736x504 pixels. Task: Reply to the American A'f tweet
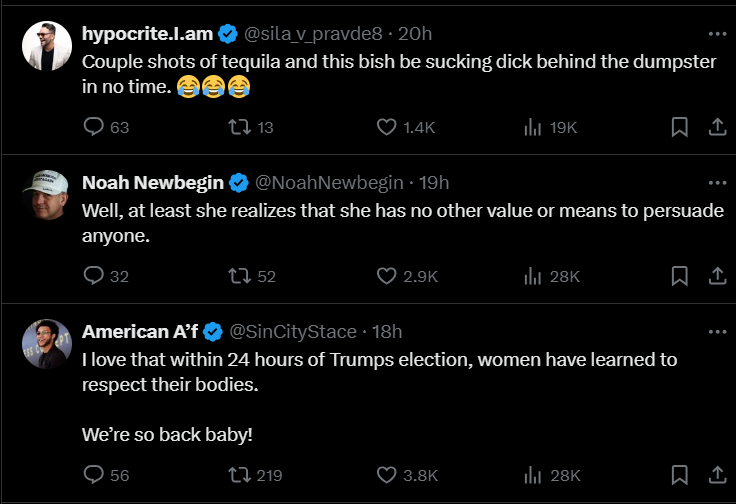click(93, 475)
